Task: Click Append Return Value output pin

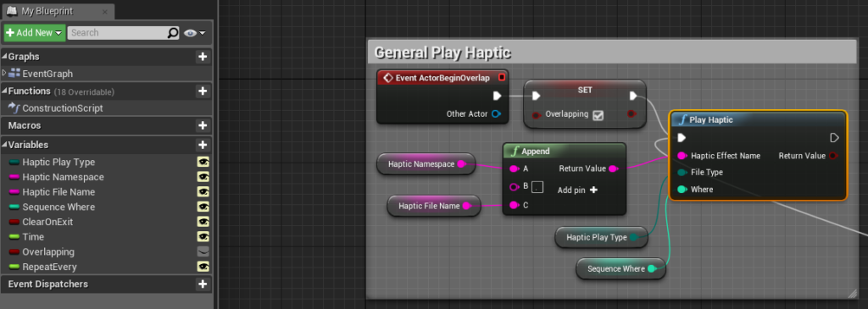Action: point(614,168)
